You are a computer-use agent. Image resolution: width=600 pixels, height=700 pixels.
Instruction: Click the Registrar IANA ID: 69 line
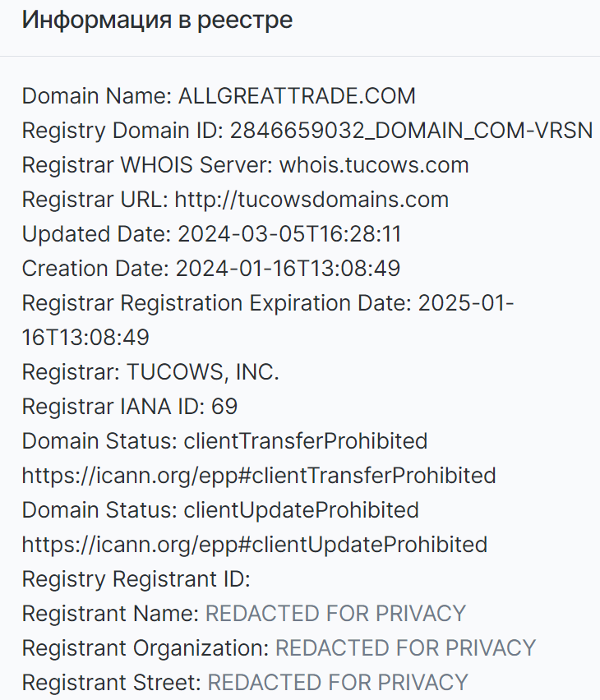tap(130, 406)
